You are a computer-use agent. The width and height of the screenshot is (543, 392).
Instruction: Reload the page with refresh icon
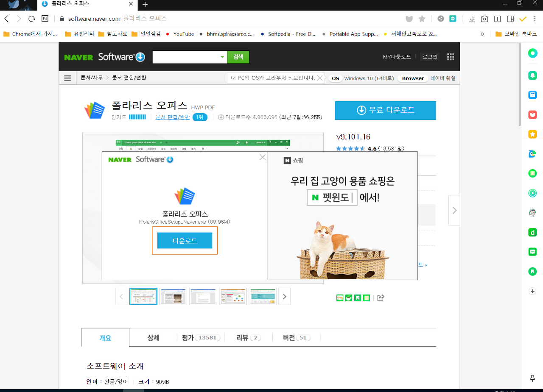click(x=31, y=19)
